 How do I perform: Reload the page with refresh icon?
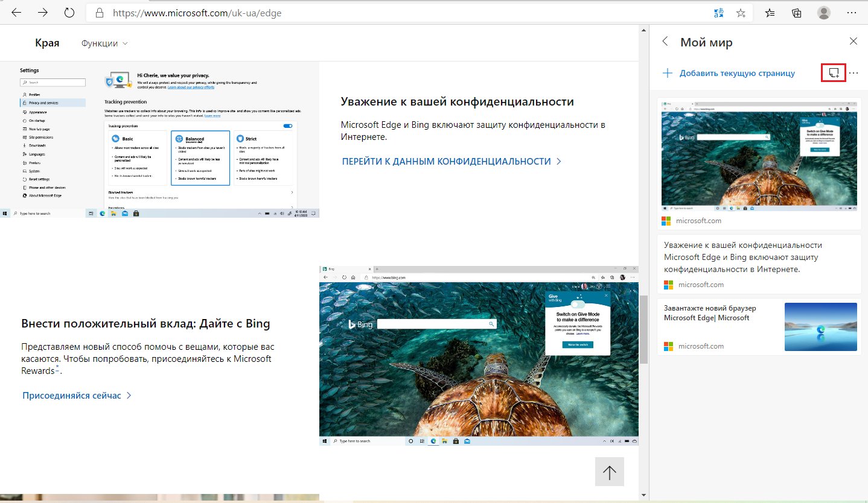coord(69,13)
